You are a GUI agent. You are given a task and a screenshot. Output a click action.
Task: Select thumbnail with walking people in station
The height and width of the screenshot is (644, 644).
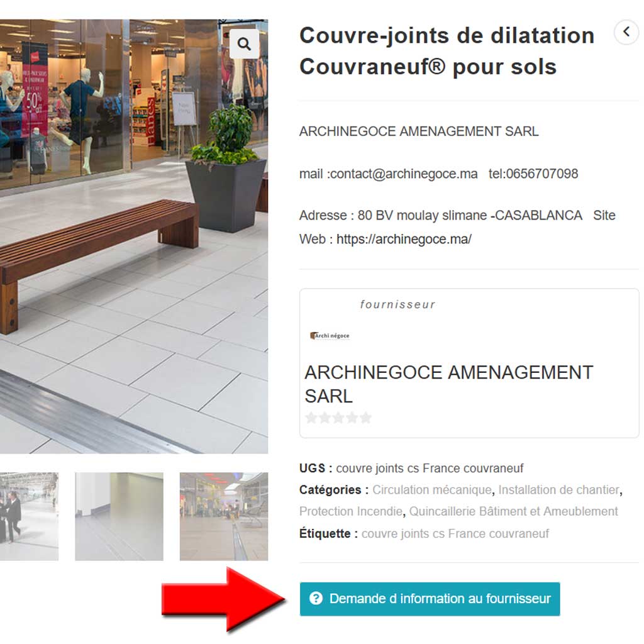tap(29, 516)
